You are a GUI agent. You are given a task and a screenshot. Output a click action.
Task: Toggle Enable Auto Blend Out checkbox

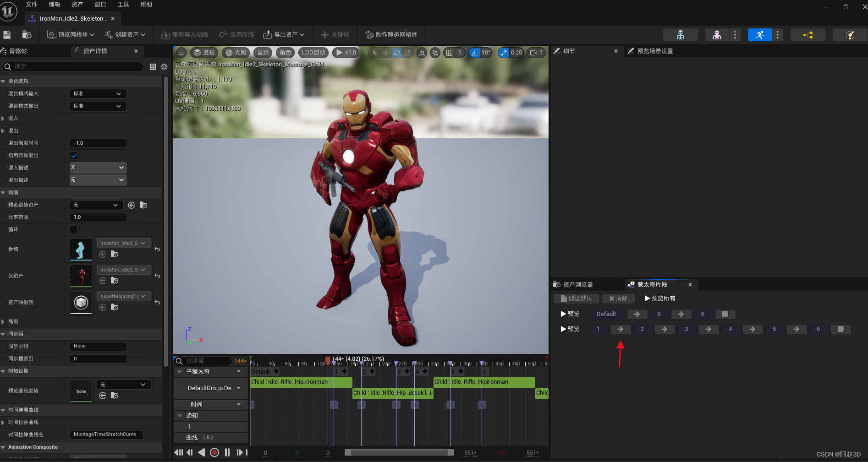[74, 156]
